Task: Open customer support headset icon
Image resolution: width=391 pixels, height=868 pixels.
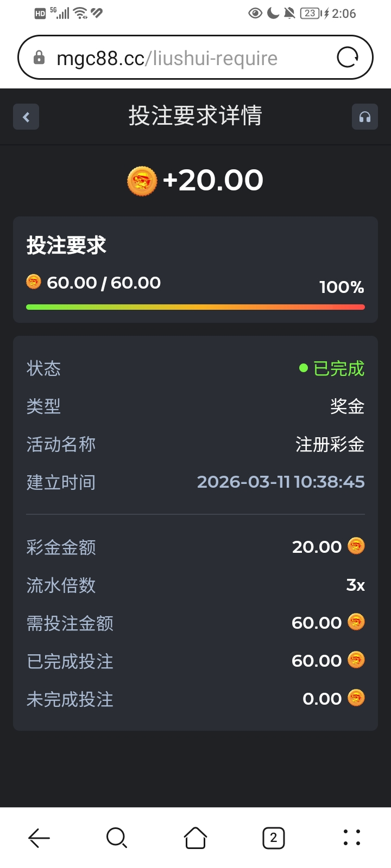Action: (x=364, y=117)
